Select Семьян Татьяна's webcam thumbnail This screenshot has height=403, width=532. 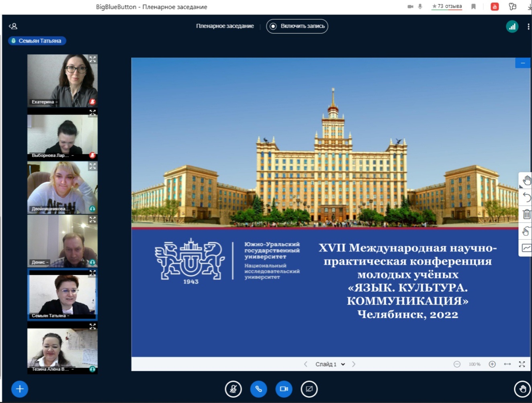point(62,294)
